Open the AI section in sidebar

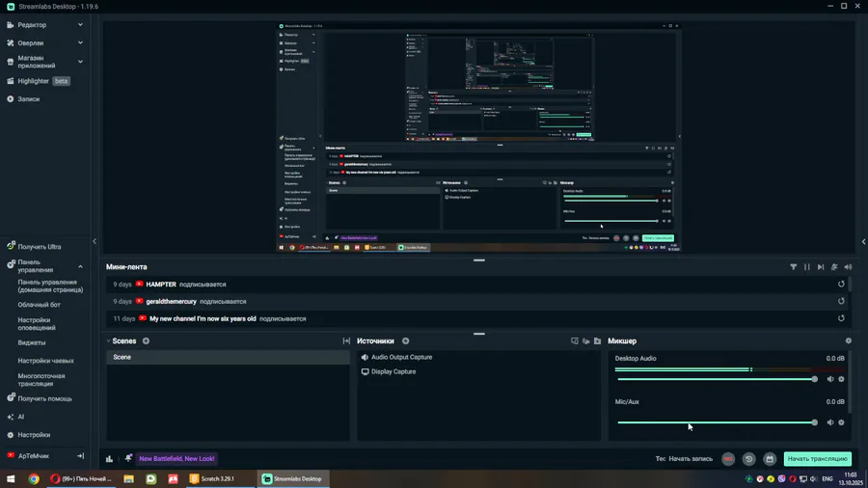16,418
